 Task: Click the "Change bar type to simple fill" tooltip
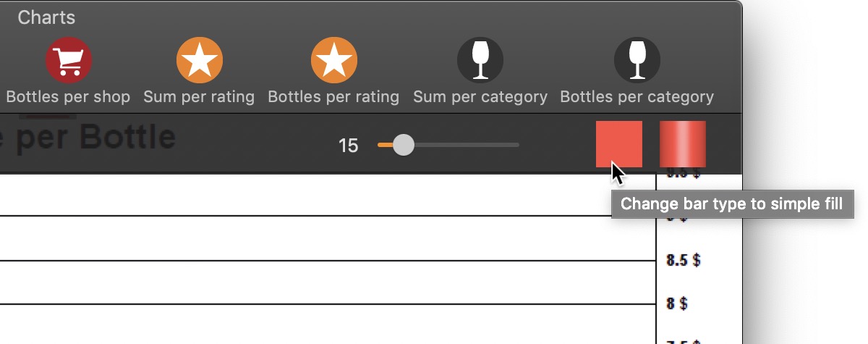[732, 204]
